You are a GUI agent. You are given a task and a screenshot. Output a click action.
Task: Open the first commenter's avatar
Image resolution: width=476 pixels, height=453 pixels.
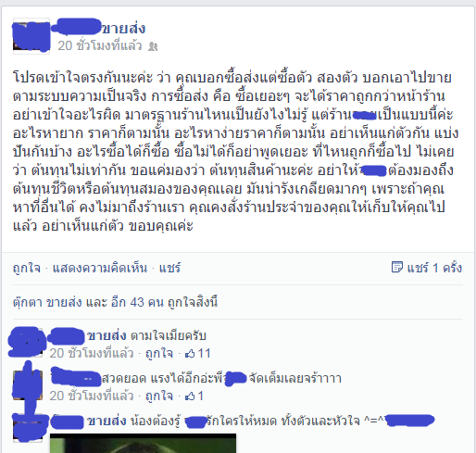coord(28,343)
